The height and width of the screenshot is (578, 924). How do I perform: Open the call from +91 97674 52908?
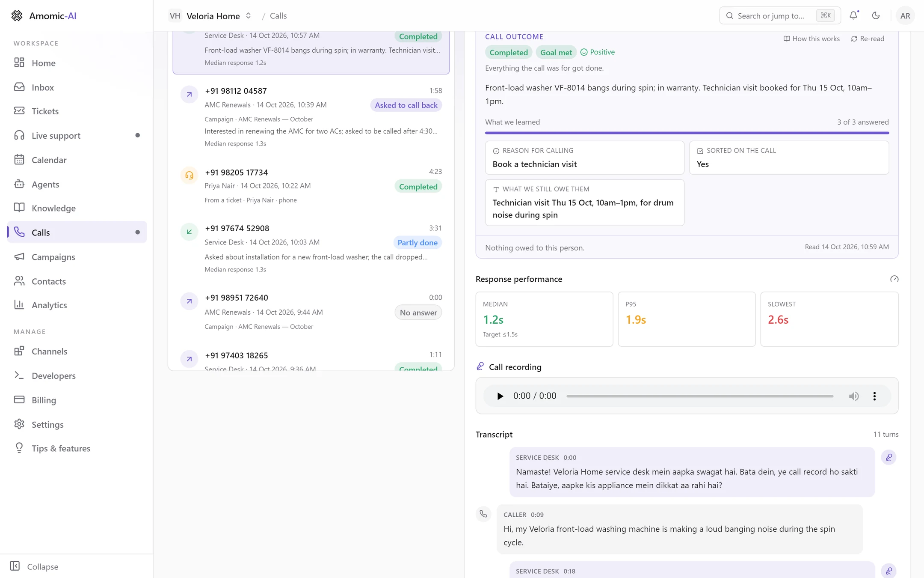tap(311, 248)
